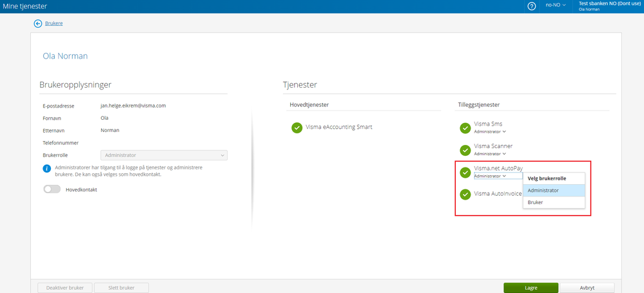Click the Avbryt button
Viewport: 644px width, 293px height.
[x=587, y=288]
